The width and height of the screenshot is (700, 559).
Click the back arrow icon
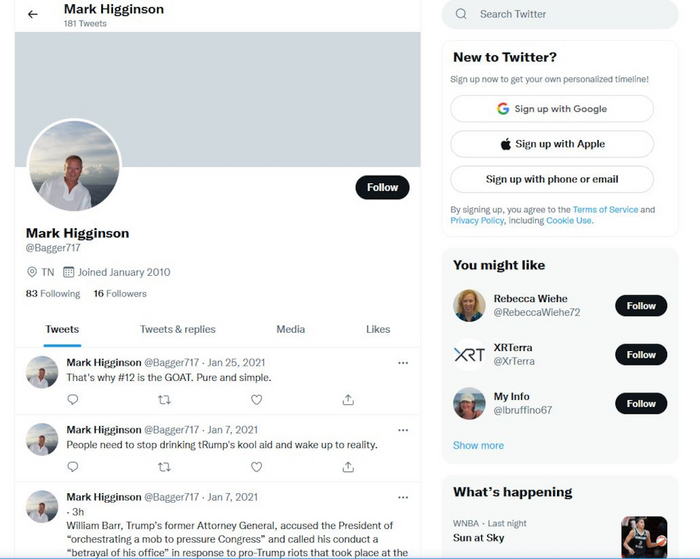pyautogui.click(x=33, y=15)
